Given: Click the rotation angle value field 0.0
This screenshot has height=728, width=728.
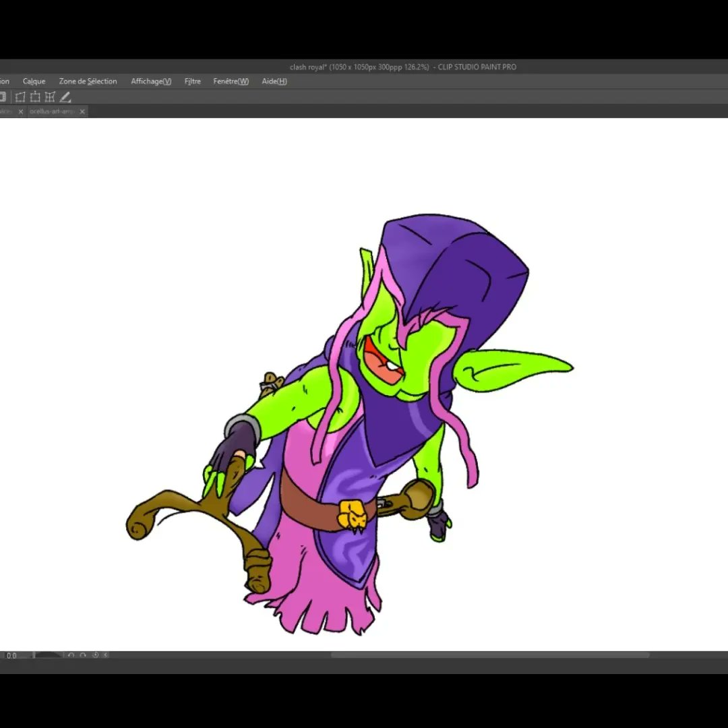Looking at the screenshot, I should 11,656.
